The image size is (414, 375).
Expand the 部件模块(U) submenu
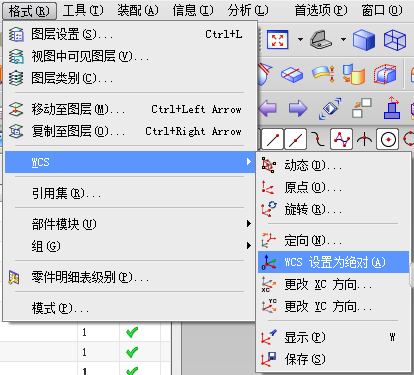(130, 224)
